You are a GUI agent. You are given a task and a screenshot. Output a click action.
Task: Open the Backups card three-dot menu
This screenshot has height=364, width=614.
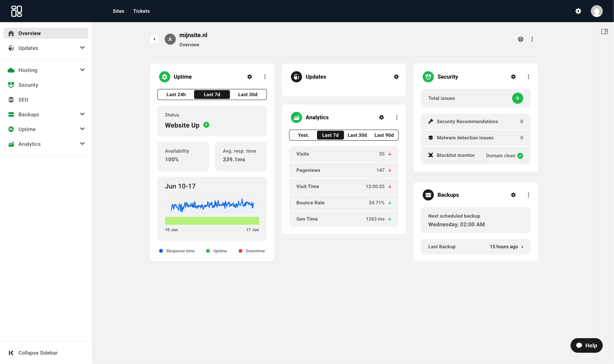(x=528, y=195)
